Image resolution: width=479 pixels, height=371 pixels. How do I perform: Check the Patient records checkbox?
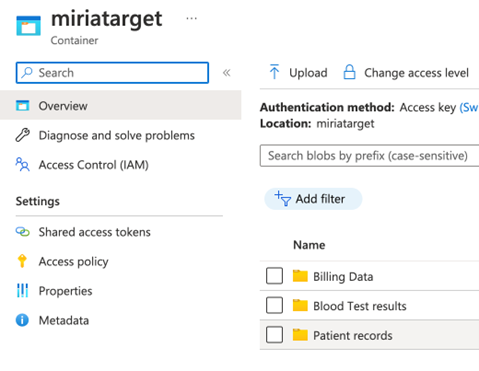274,334
